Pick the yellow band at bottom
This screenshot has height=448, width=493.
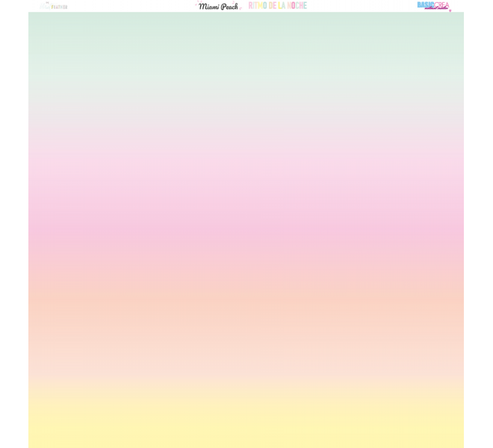pos(246,422)
